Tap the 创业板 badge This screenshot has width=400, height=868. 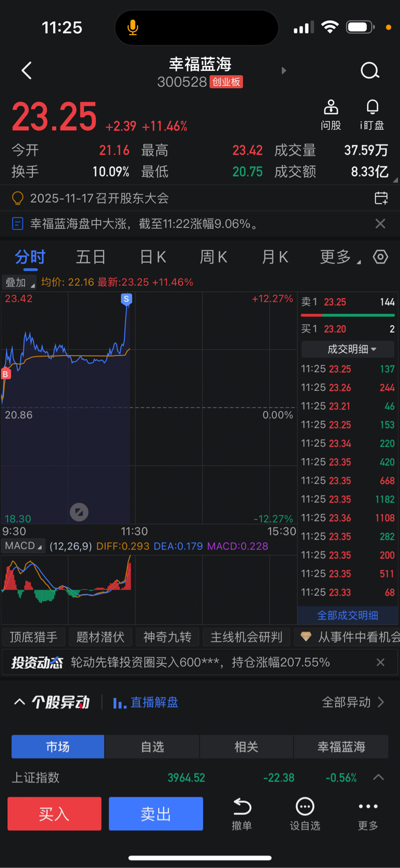coord(226,82)
